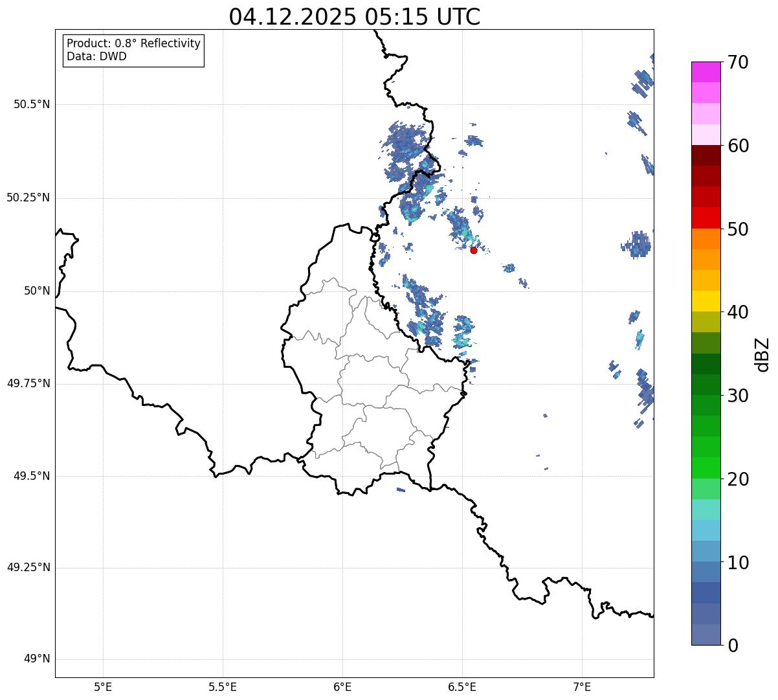The height and width of the screenshot is (700, 778).
Task: Click the colorbar label 60
Action: click(738, 146)
